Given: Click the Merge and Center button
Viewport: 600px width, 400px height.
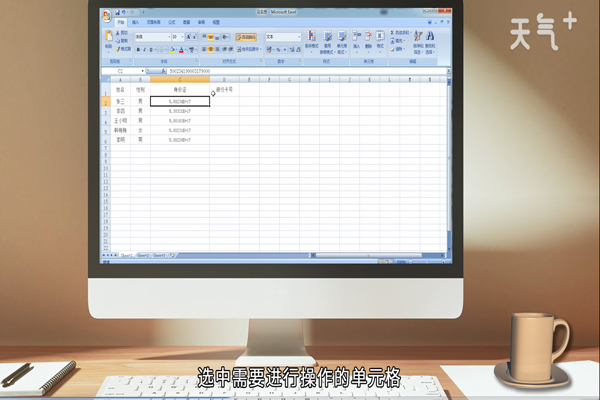Looking at the screenshot, I should 247,47.
